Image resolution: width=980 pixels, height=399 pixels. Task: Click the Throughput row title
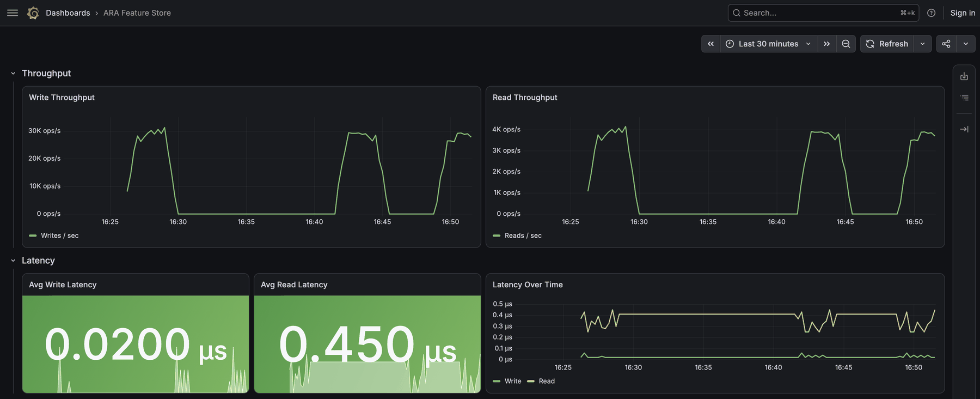pos(46,73)
